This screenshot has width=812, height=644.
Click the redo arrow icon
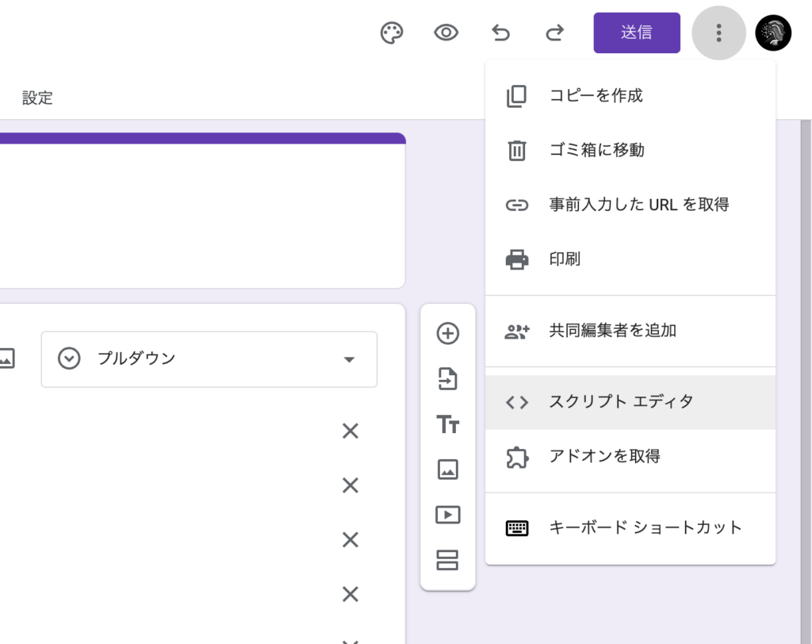pyautogui.click(x=555, y=33)
